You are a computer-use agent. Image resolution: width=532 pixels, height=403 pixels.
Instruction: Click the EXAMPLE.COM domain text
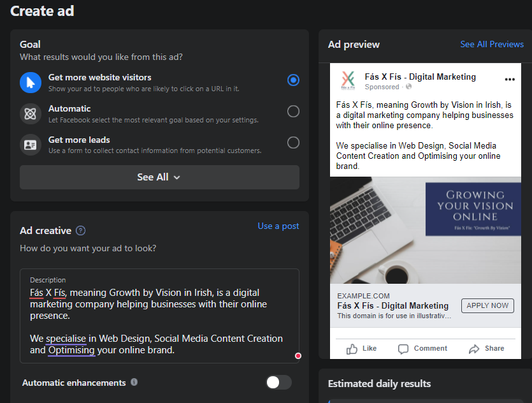click(x=363, y=296)
